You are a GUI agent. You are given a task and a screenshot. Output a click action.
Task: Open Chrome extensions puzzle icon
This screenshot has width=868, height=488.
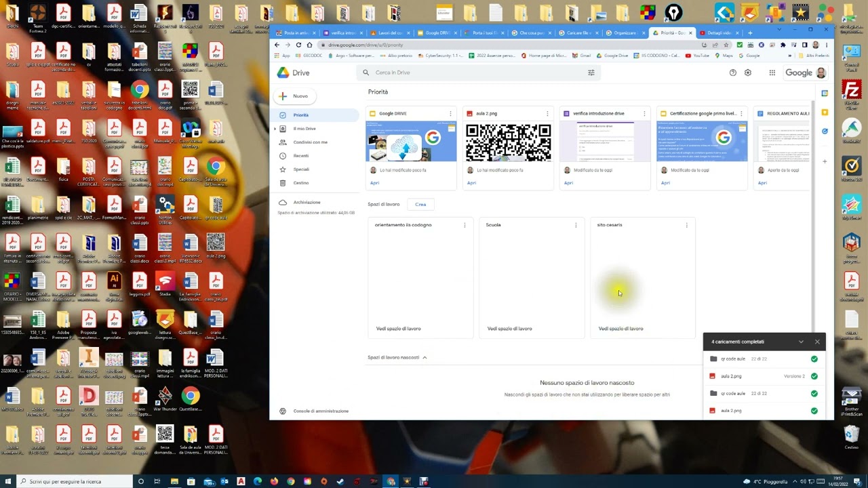[783, 45]
